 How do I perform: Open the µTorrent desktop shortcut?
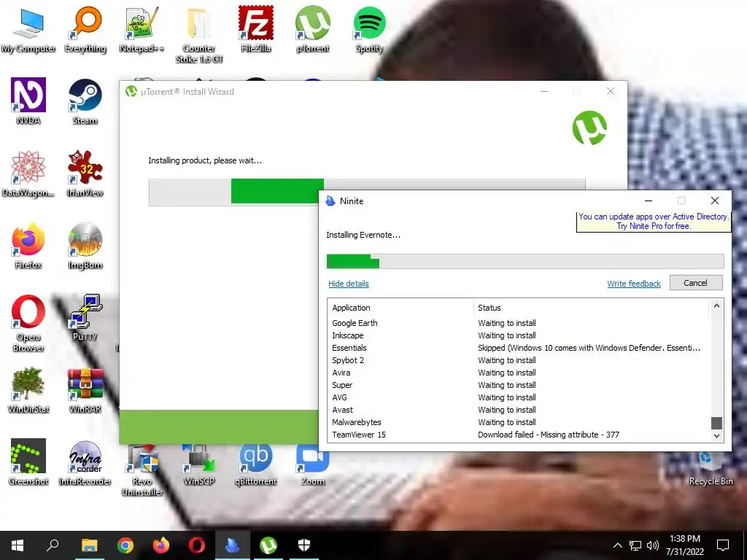(x=312, y=29)
